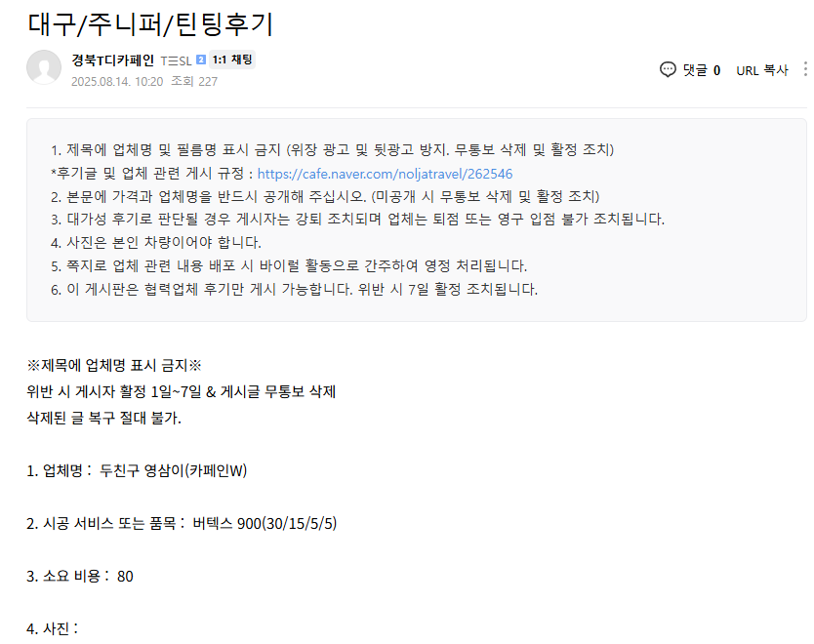Click the 조회 227 view count
814x644 pixels.
194,82
